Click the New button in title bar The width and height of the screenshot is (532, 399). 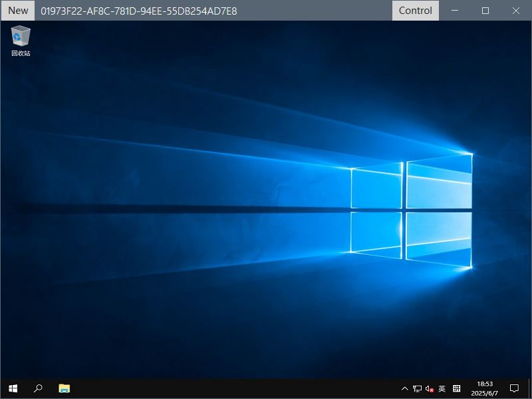(18, 11)
